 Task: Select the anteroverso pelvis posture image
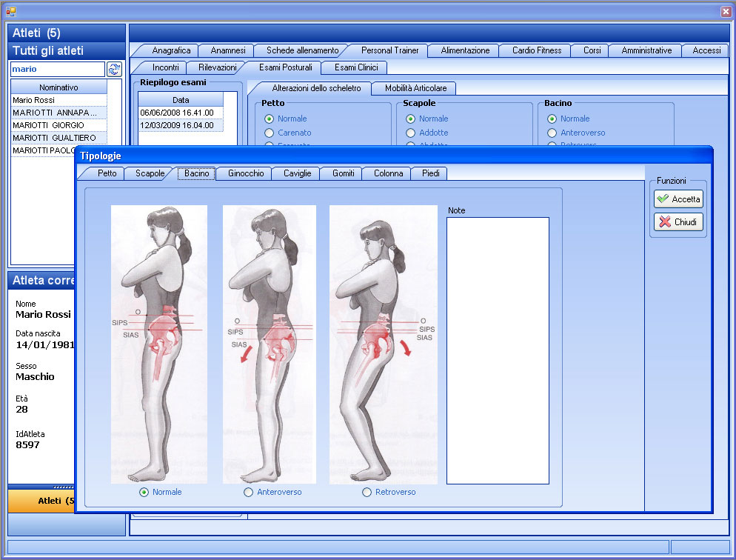point(270,344)
